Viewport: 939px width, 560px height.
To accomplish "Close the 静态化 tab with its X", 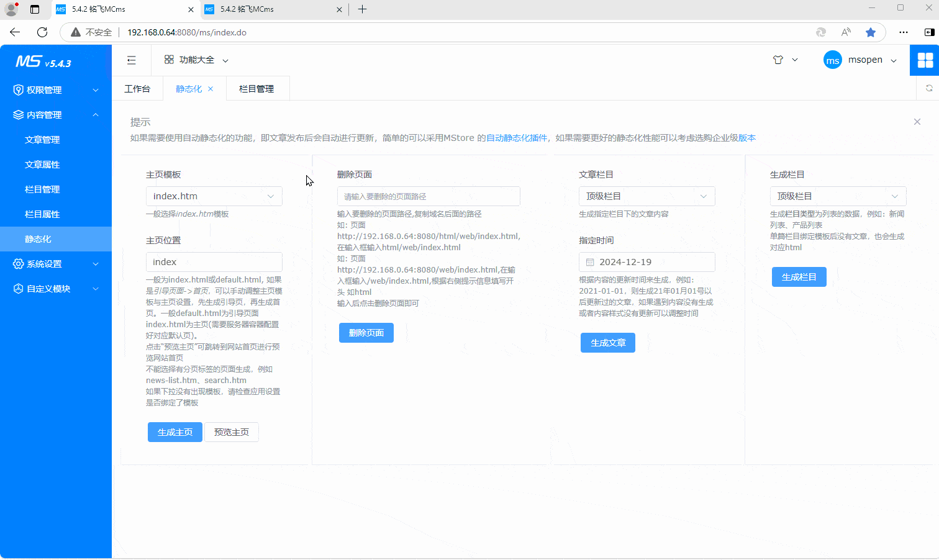I will [211, 89].
